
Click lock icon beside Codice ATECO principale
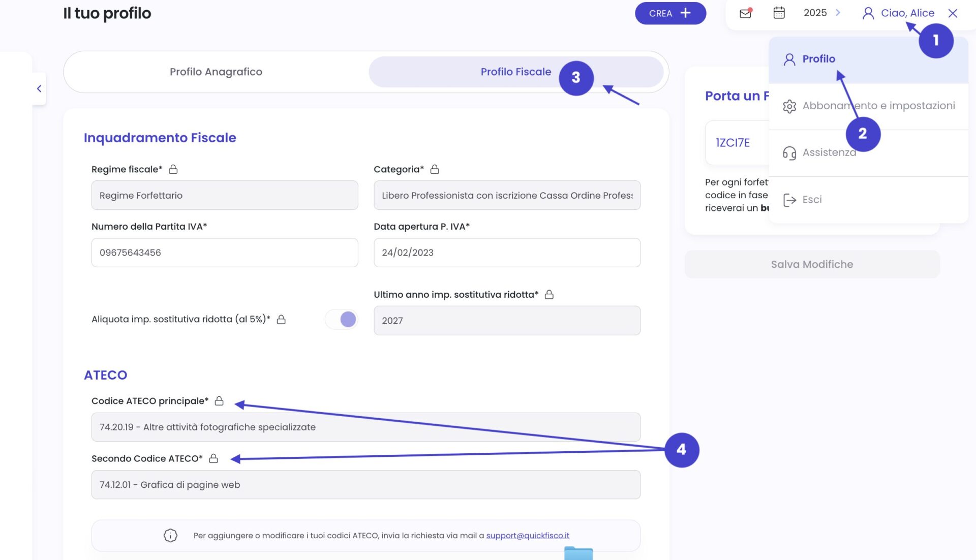219,401
